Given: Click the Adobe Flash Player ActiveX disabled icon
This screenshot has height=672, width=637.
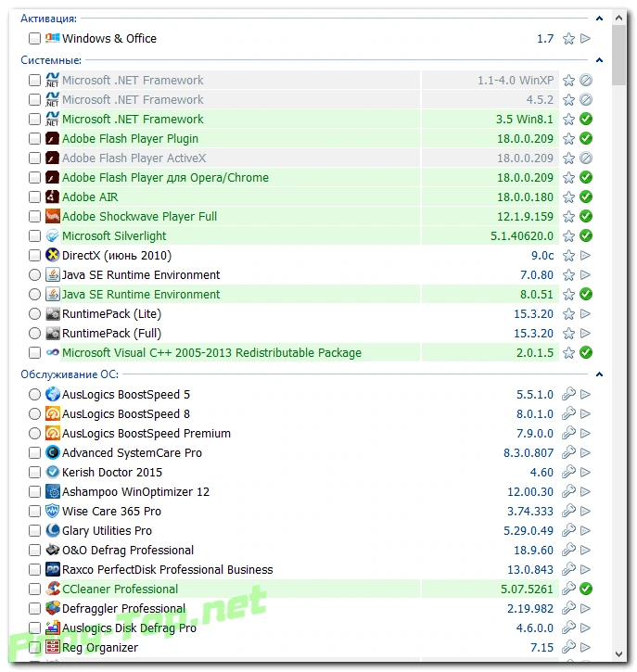Looking at the screenshot, I should click(586, 158).
